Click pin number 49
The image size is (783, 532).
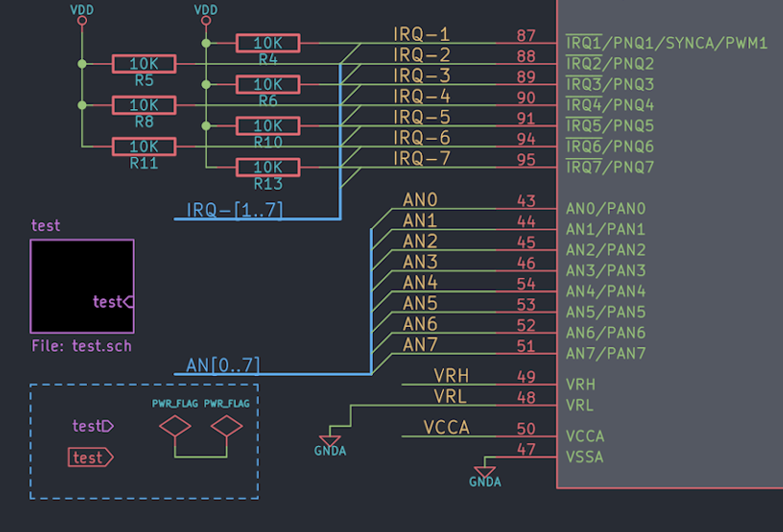tap(526, 377)
